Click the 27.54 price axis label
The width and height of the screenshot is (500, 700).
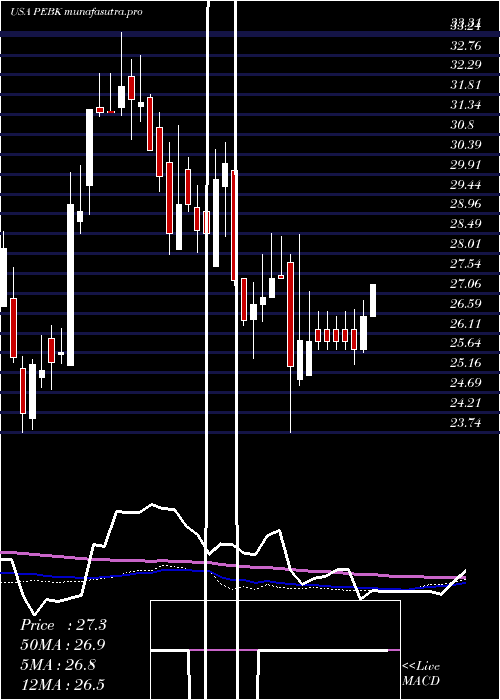point(466,264)
